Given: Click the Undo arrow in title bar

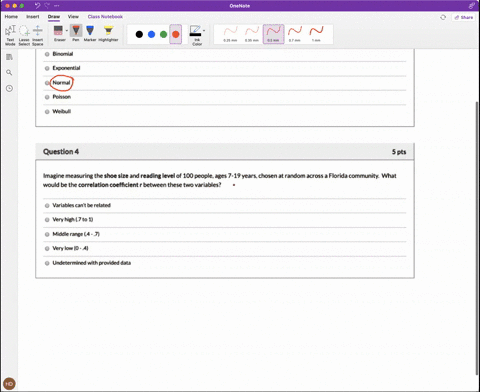Looking at the screenshot, I should pos(37,6).
